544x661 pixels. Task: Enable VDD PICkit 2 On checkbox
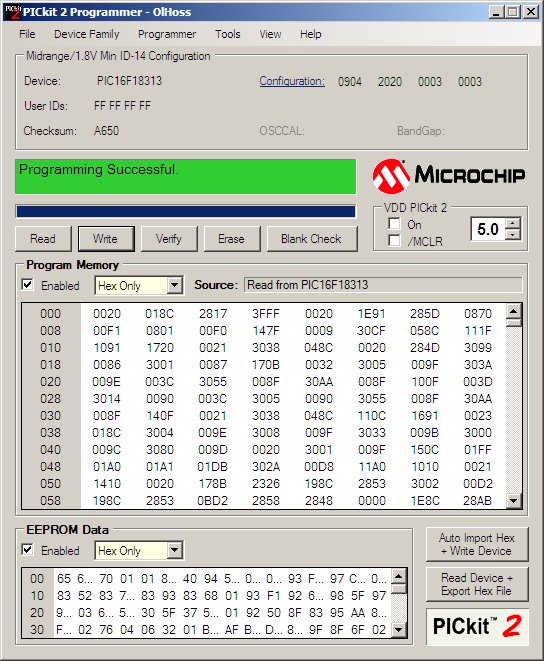click(394, 223)
